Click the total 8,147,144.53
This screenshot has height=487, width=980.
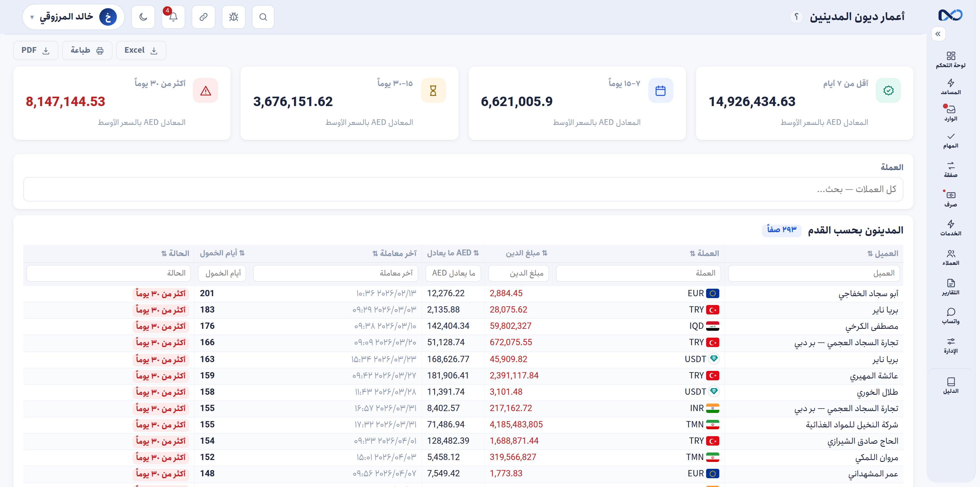coord(65,102)
